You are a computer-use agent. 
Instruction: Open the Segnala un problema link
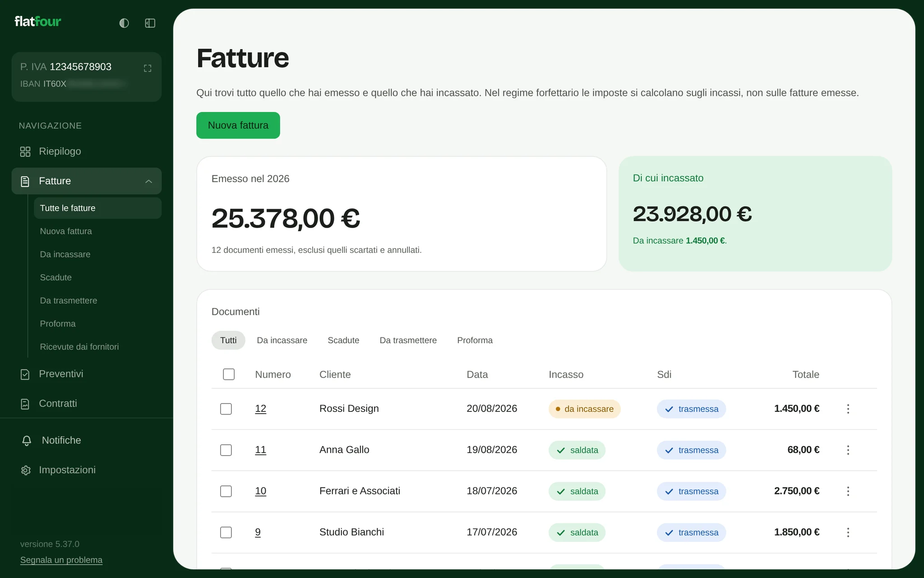click(61, 560)
